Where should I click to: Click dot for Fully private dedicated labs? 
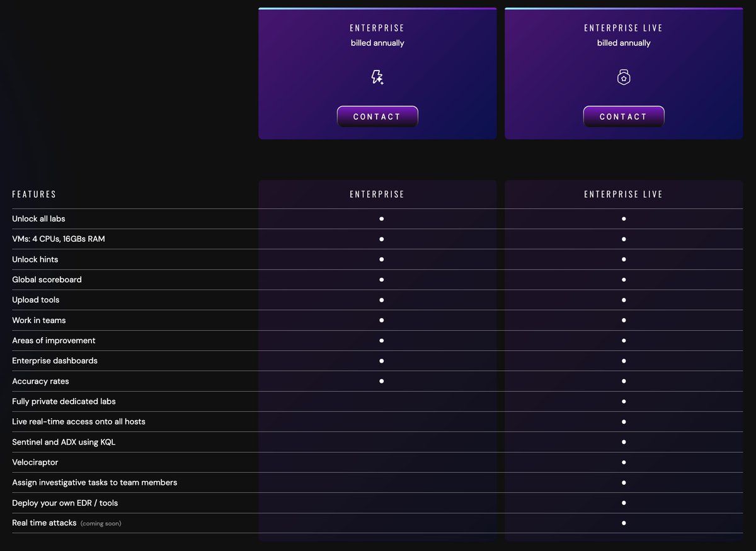click(624, 401)
